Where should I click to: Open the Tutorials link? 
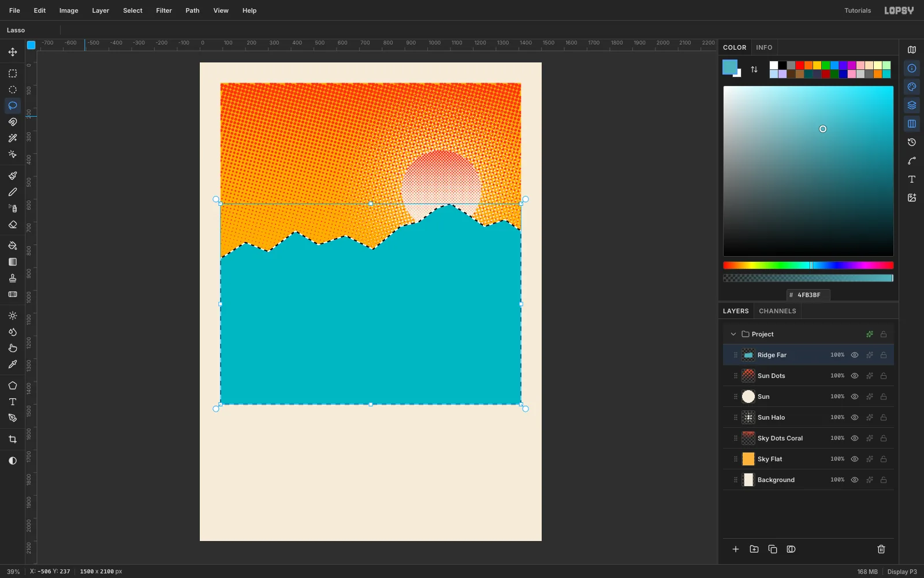(858, 10)
